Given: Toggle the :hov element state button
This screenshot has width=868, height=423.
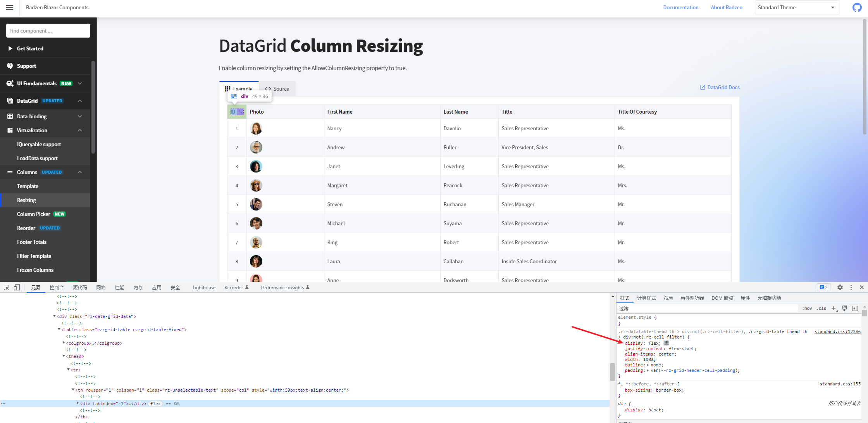Looking at the screenshot, I should 807,308.
